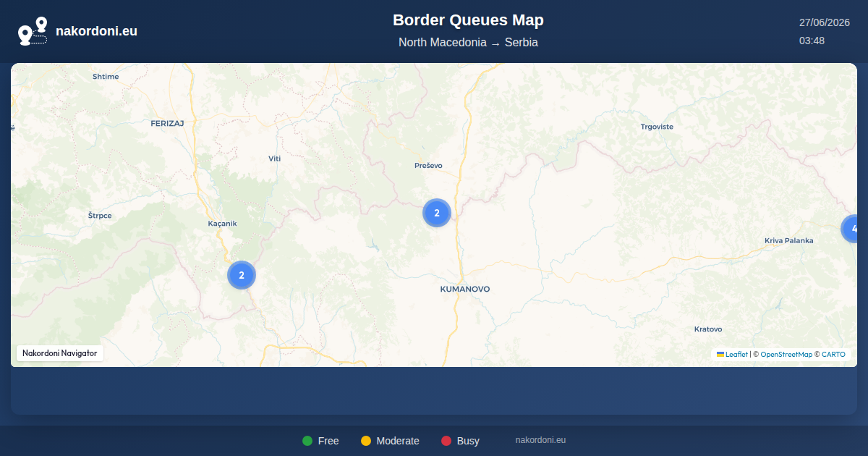Screen dimensions: 868x456
Task: Click the FERIZAJ map label
Action: click(x=167, y=123)
